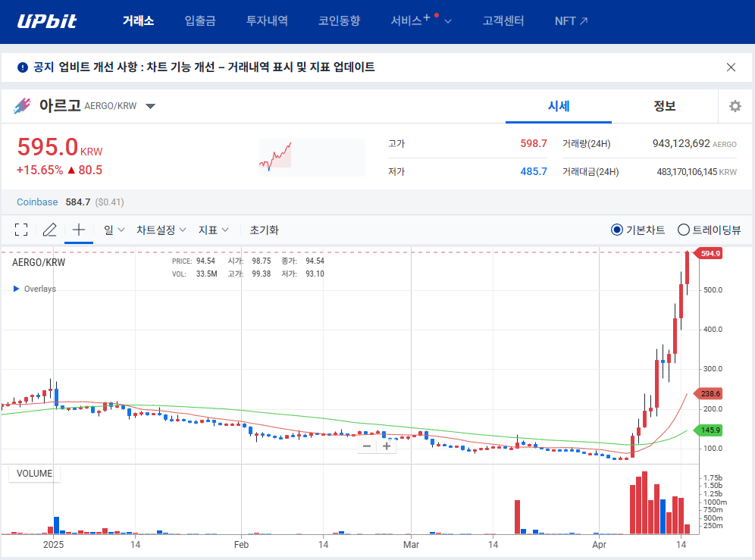Image resolution: width=755 pixels, height=560 pixels.
Task: Click the 고가 598.7 high value
Action: [534, 143]
